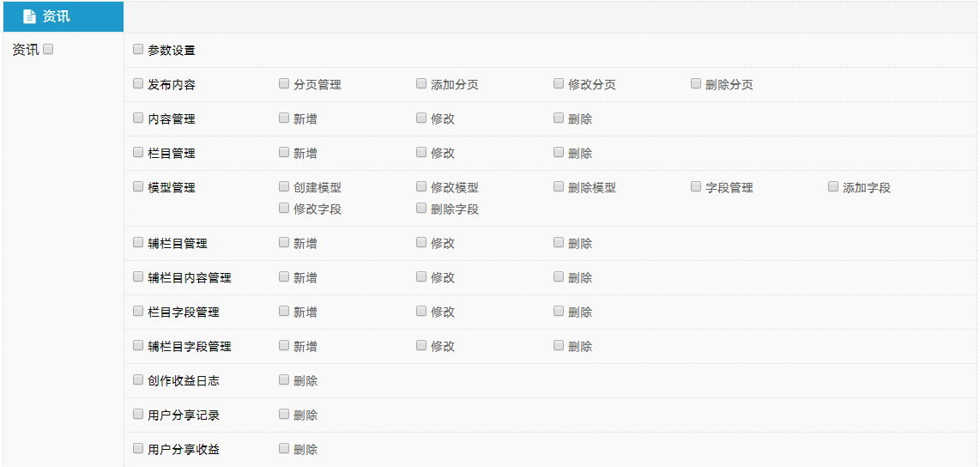Enable the 参数设置 checkbox
Image resolution: width=980 pixels, height=467 pixels.
tap(138, 50)
